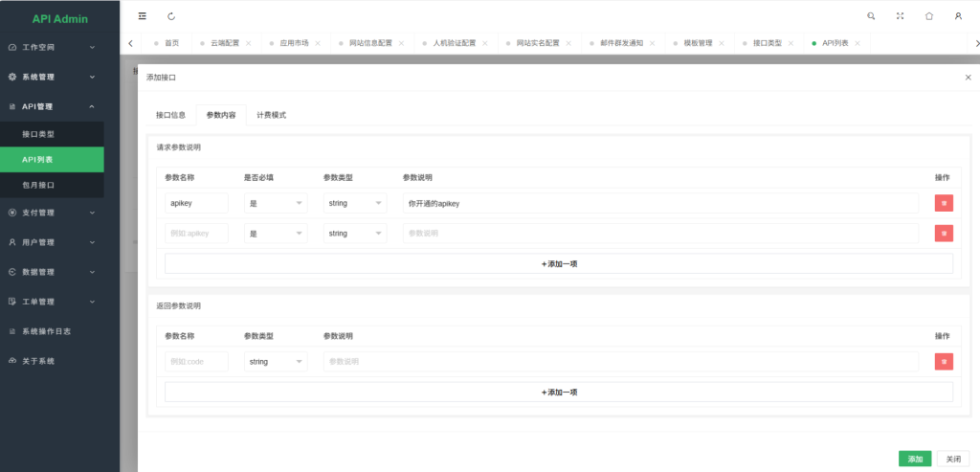The image size is (980, 472).
Task: Focus empty 例如:apikey name field
Action: coord(197,234)
